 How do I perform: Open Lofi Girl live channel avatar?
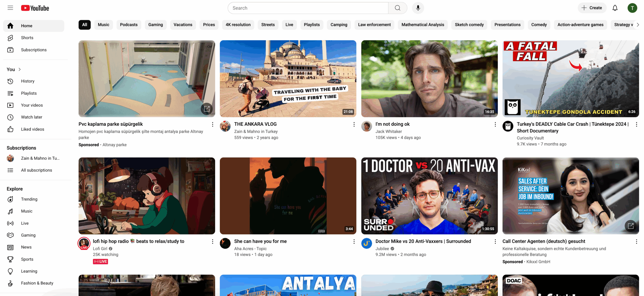click(84, 244)
